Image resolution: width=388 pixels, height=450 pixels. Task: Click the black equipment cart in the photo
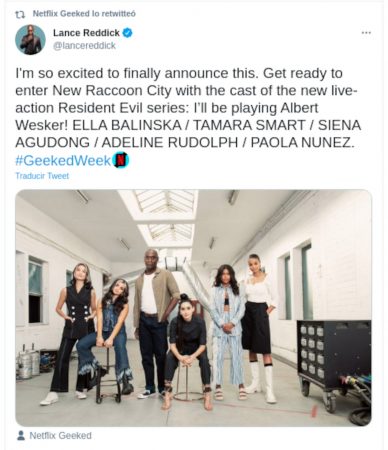pos(334,363)
